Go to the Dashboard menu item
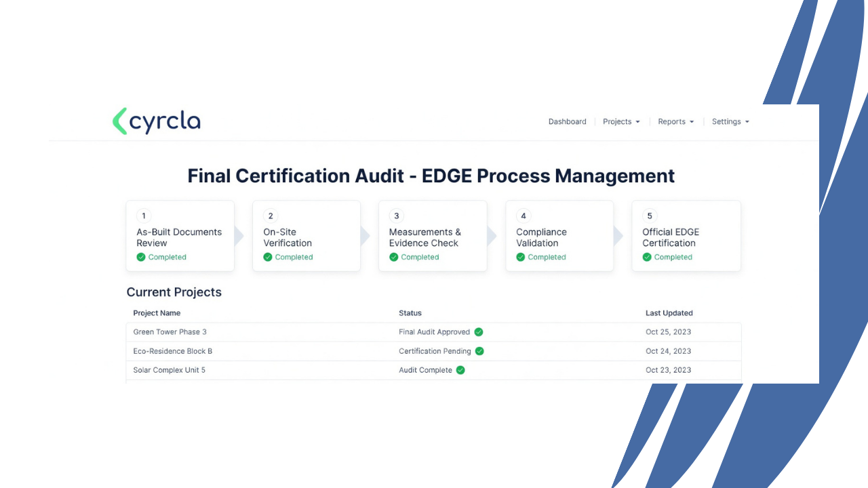The image size is (868, 488). (x=567, y=121)
